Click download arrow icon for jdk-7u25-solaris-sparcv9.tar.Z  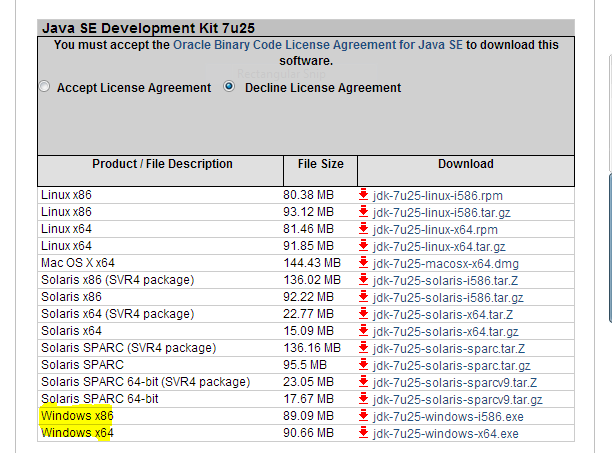tap(363, 381)
